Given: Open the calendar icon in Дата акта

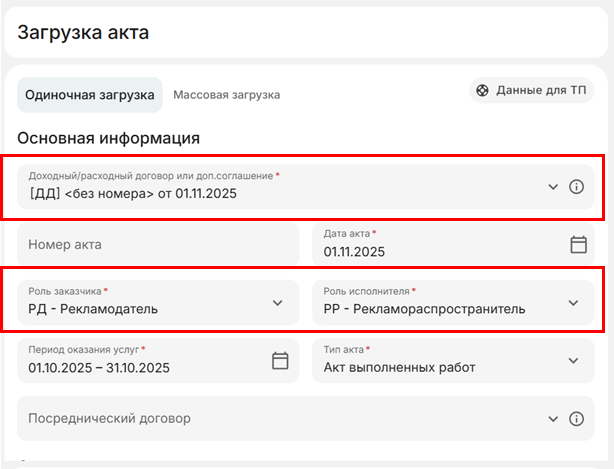Looking at the screenshot, I should click(578, 244).
